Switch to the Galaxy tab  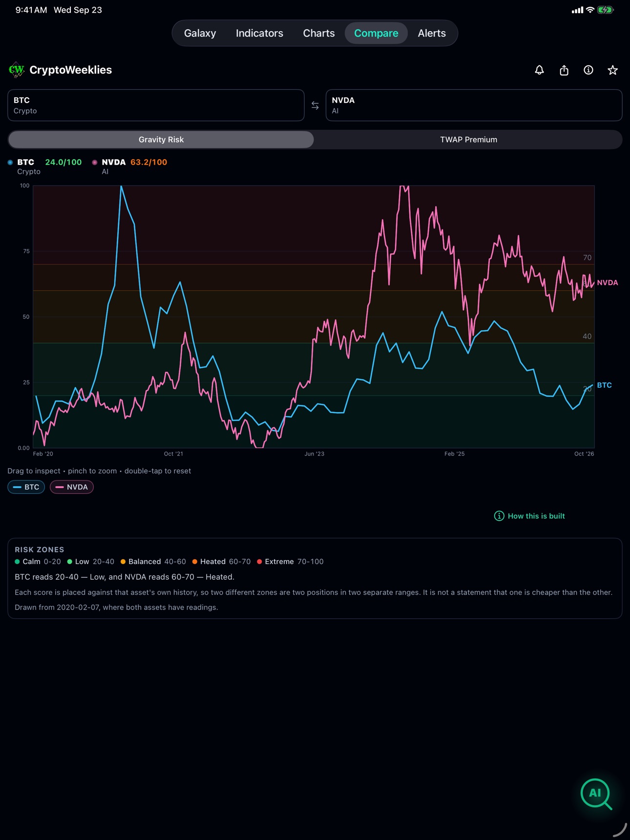(200, 33)
